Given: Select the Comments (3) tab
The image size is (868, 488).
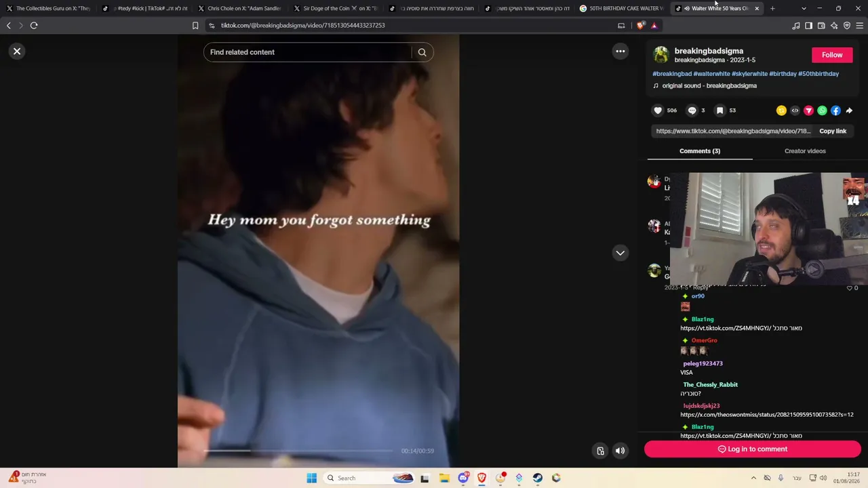Looking at the screenshot, I should pyautogui.click(x=700, y=151).
